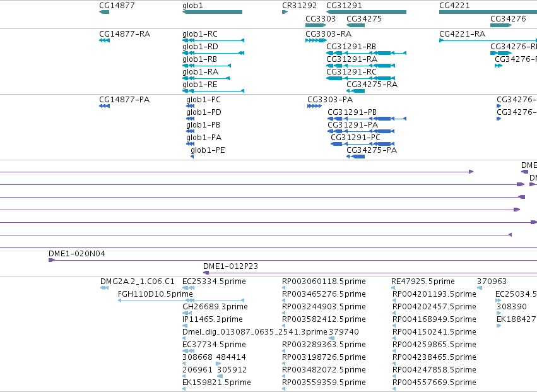Select EST FGH110D10.5prime
The width and height of the screenshot is (537, 392).
[155, 294]
